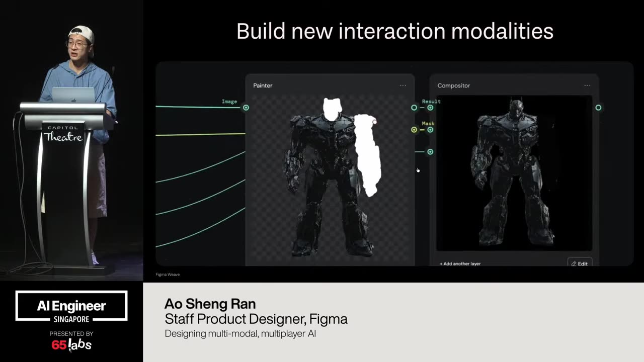Viewport: 644px width, 362px height.
Task: Click the 'Mask' port label
Action: click(428, 123)
